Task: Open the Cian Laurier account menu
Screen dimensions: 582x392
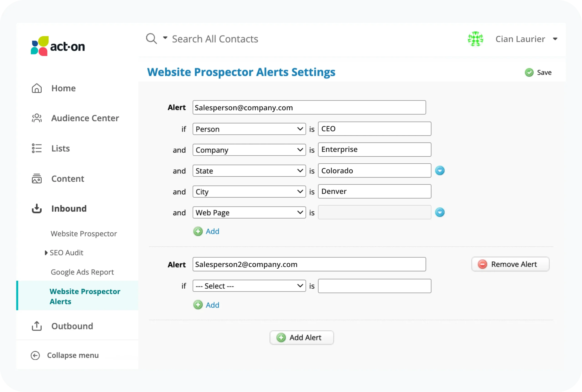Action: (555, 39)
